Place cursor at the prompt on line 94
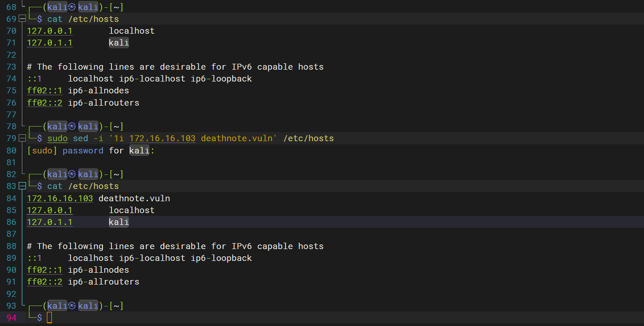The width and height of the screenshot is (644, 326). point(50,318)
